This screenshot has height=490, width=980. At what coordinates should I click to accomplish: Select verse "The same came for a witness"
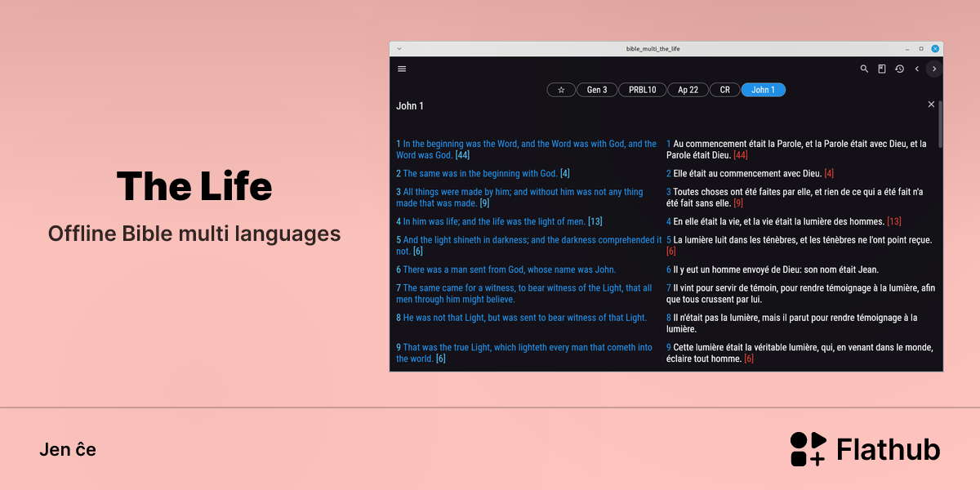pyautogui.click(x=524, y=294)
